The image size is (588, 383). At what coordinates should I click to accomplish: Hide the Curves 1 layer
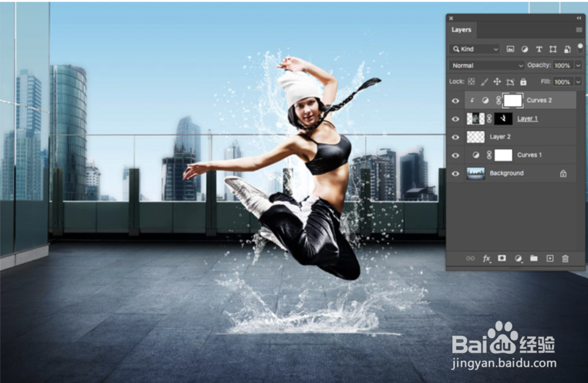click(456, 155)
